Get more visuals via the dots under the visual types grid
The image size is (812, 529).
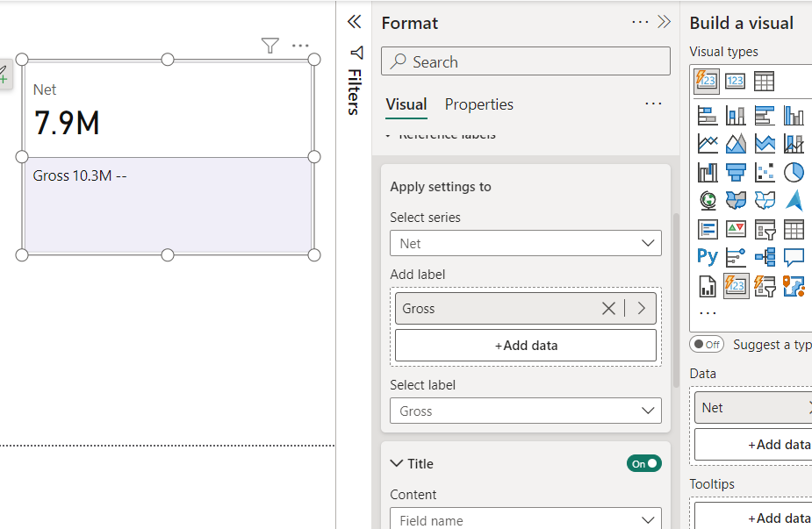pyautogui.click(x=708, y=313)
